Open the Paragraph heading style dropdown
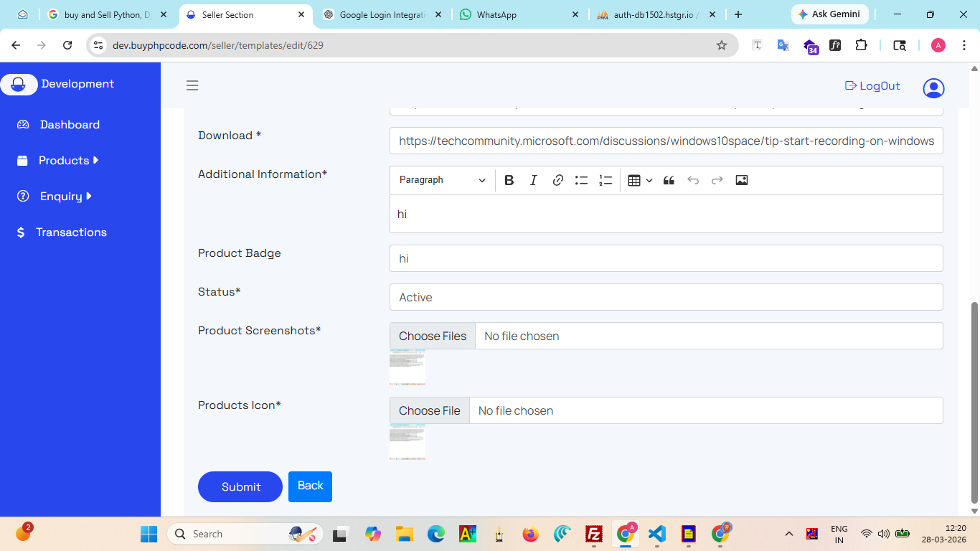Viewport: 980px width, 551px height. coord(442,180)
